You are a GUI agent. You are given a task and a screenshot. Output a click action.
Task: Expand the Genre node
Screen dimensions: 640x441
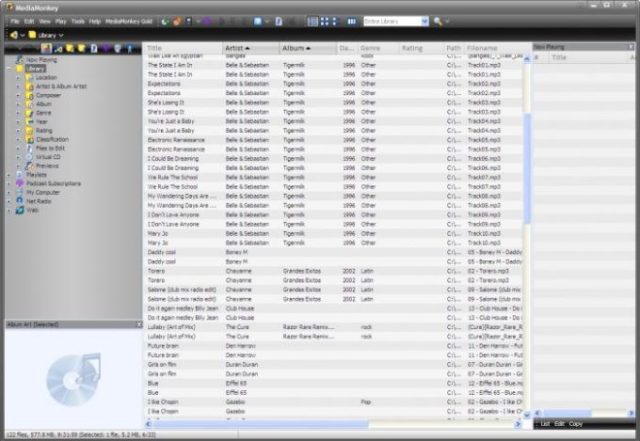pyautogui.click(x=18, y=113)
